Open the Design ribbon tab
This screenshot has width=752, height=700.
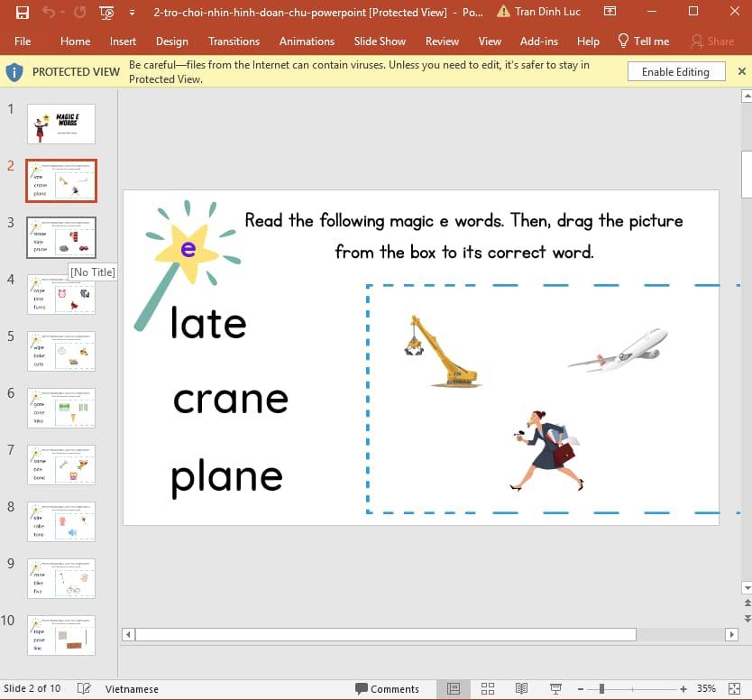coord(172,41)
